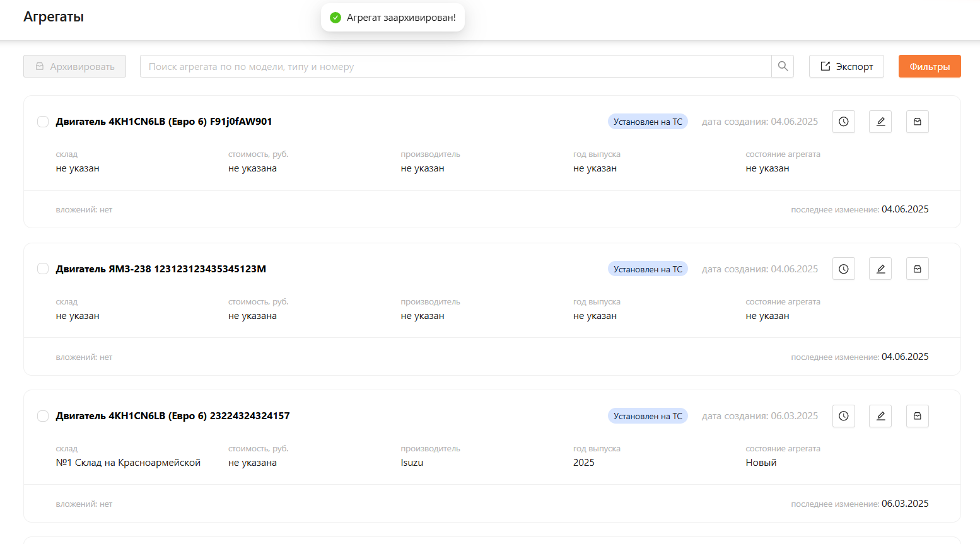Archive engine 23224324324157 via icon
The image size is (980, 544).
pos(917,416)
